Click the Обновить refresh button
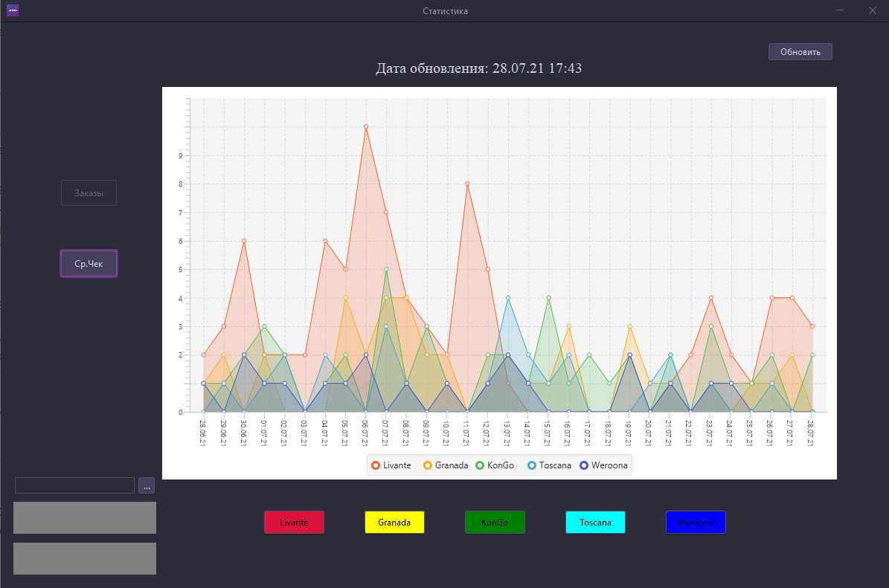 800,51
